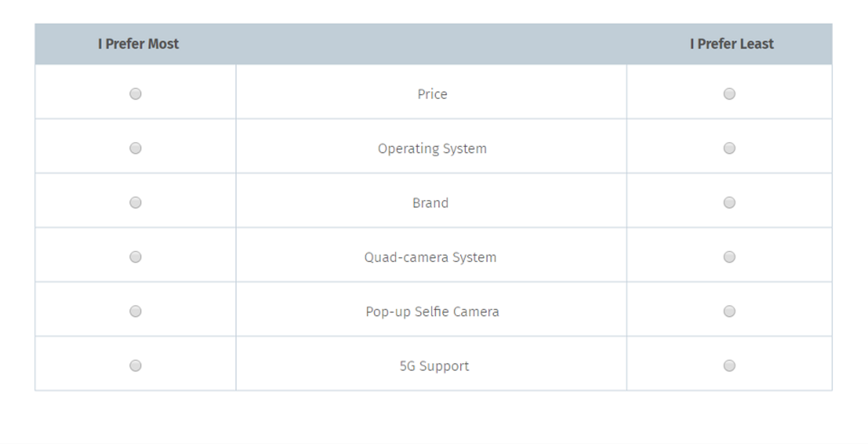Click the Brand row label
Screen dimensions: 868x444
[x=431, y=202]
